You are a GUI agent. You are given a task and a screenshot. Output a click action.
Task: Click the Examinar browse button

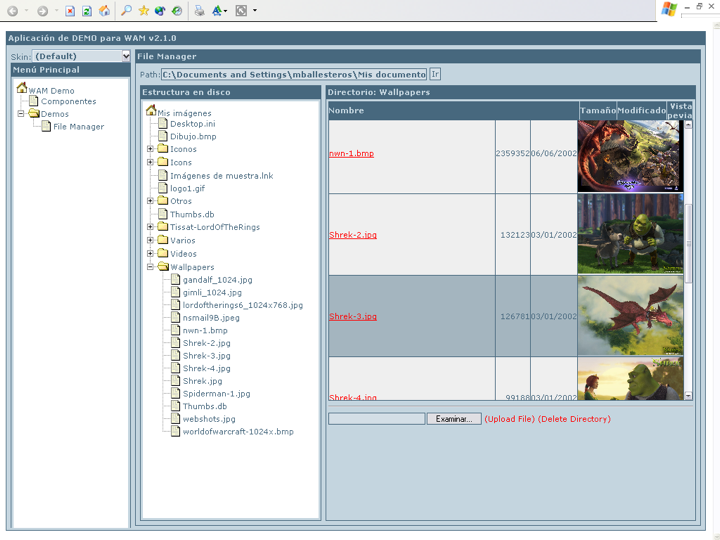point(454,419)
